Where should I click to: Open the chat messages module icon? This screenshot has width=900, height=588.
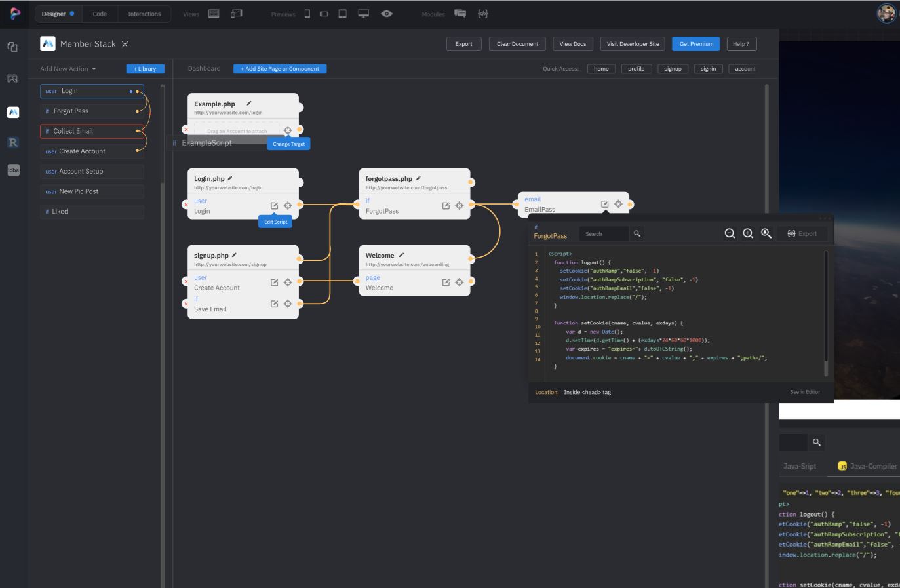click(460, 14)
